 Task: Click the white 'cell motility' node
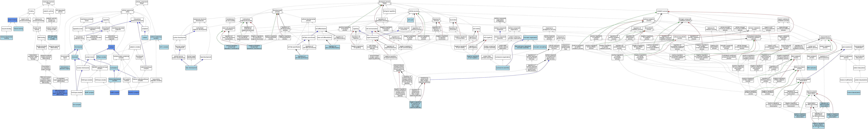476,29
